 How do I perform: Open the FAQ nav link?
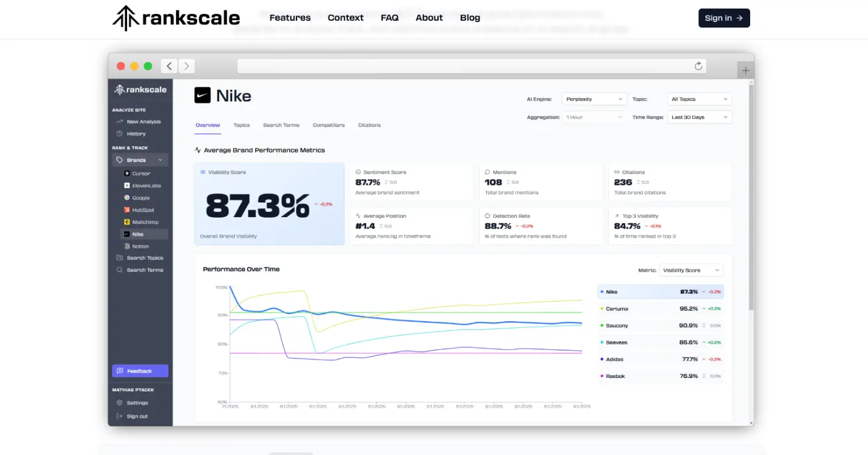pos(390,18)
